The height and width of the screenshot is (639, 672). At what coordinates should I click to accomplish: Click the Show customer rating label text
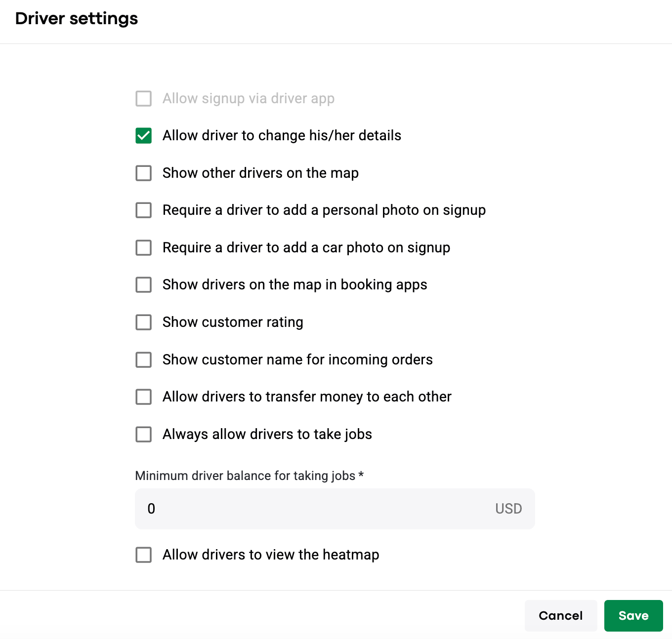(x=233, y=322)
